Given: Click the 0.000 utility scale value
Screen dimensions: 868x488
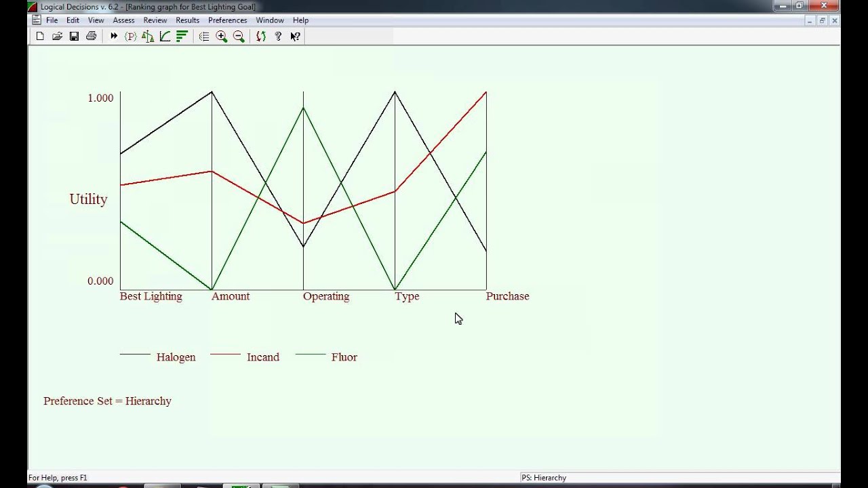Looking at the screenshot, I should tap(100, 281).
